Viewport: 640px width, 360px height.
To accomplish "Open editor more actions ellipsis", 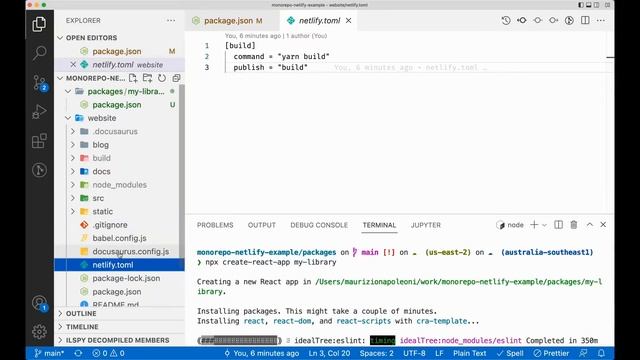I will pos(601,20).
